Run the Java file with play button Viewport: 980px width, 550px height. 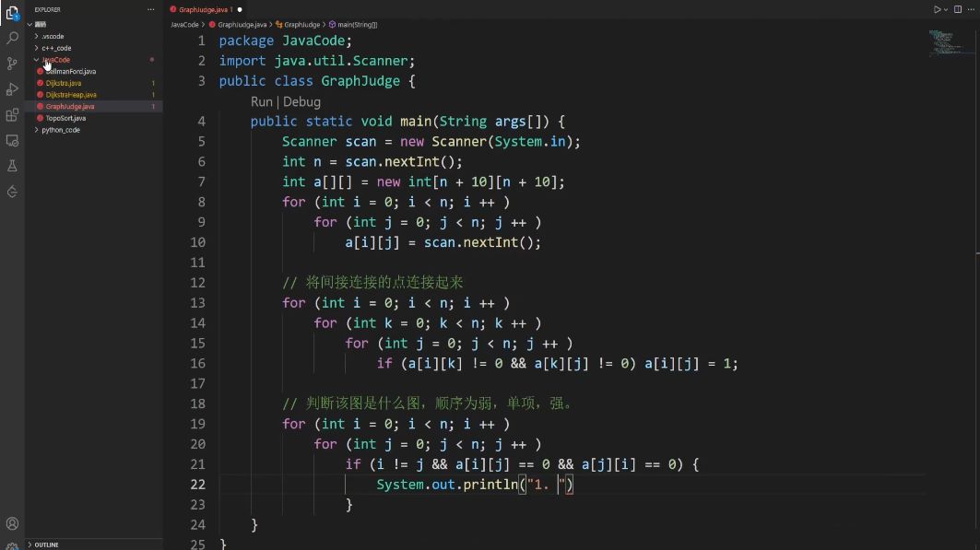click(937, 9)
